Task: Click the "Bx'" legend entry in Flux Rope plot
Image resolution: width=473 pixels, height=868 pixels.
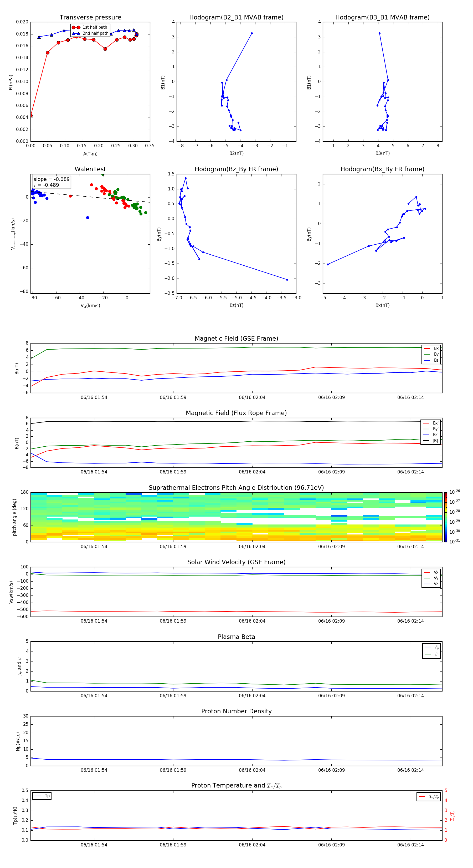Action: (x=431, y=423)
